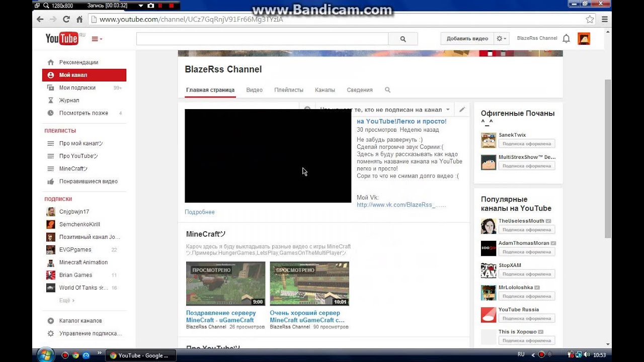Screen dimensions: 644x362
Task: Click the channel search magnifier icon
Action: 387,90
